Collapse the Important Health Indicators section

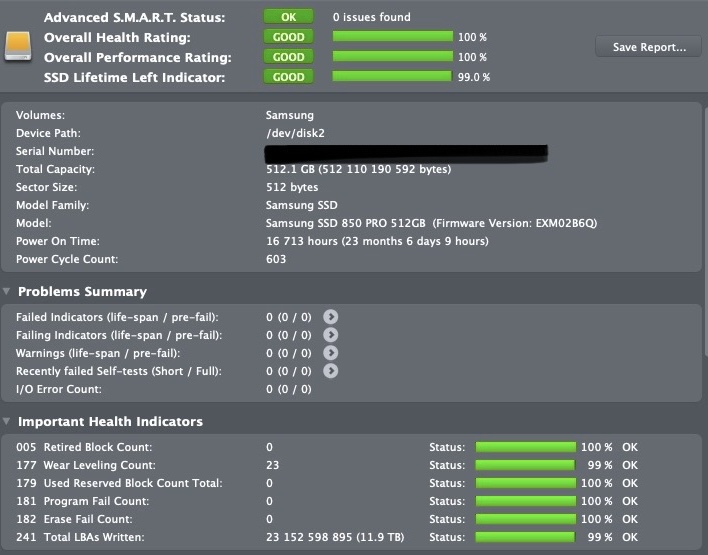pyautogui.click(x=8, y=422)
